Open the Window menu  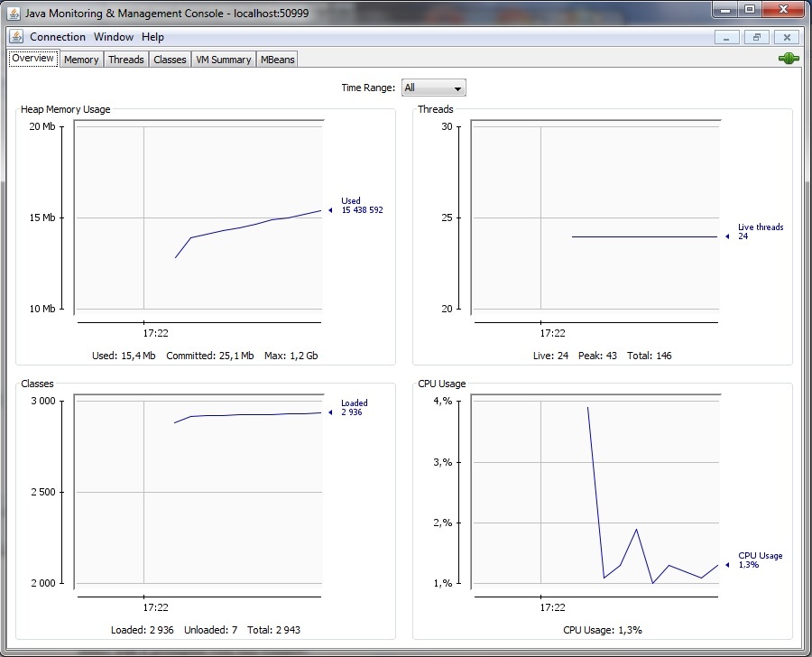(x=114, y=37)
